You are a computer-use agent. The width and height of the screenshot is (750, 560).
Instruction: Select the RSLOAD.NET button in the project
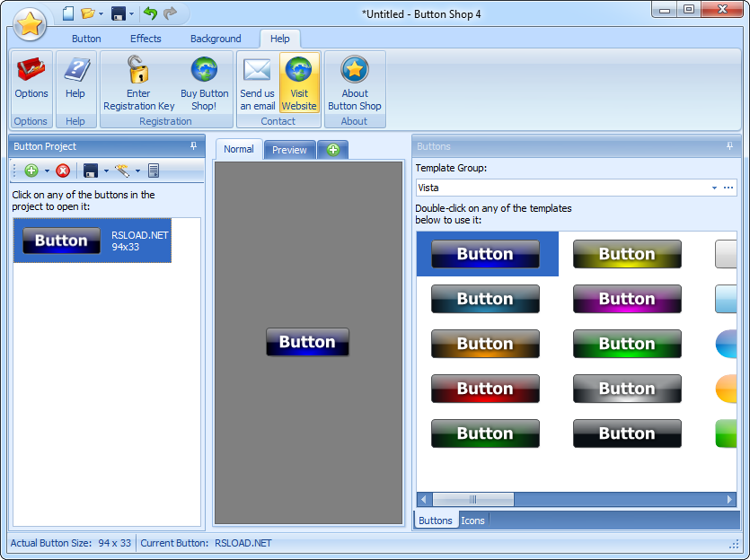(x=91, y=241)
